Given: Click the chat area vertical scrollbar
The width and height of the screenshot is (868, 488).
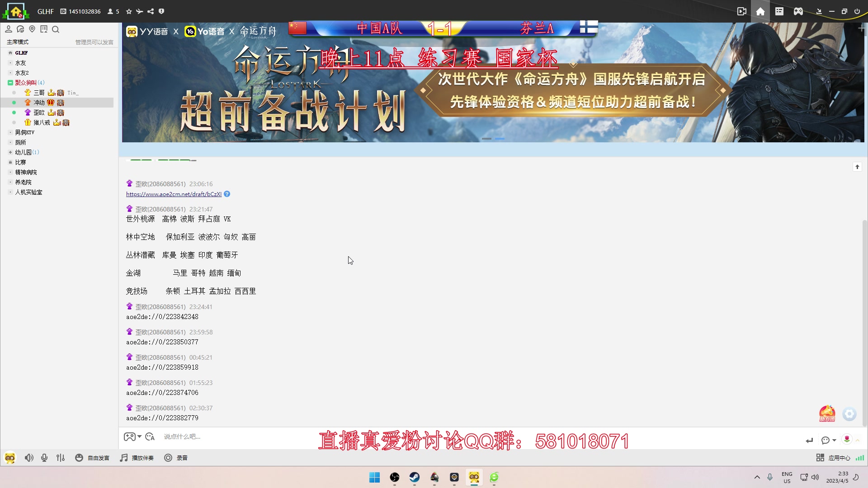Looking at the screenshot, I should pyautogui.click(x=865, y=323).
